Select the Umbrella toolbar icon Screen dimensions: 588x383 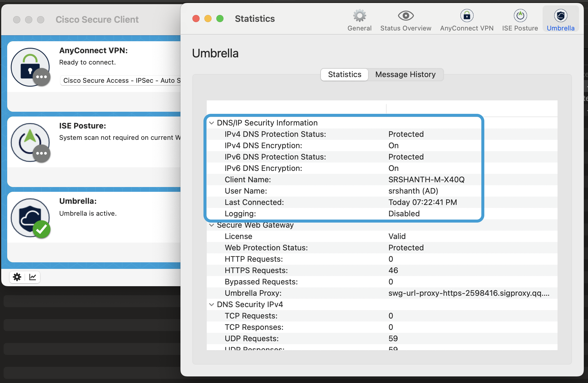tap(561, 16)
